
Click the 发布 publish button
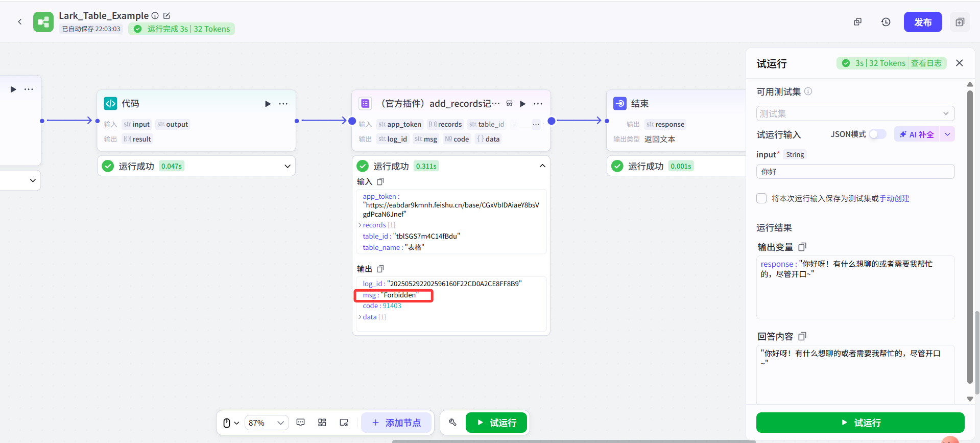(923, 22)
